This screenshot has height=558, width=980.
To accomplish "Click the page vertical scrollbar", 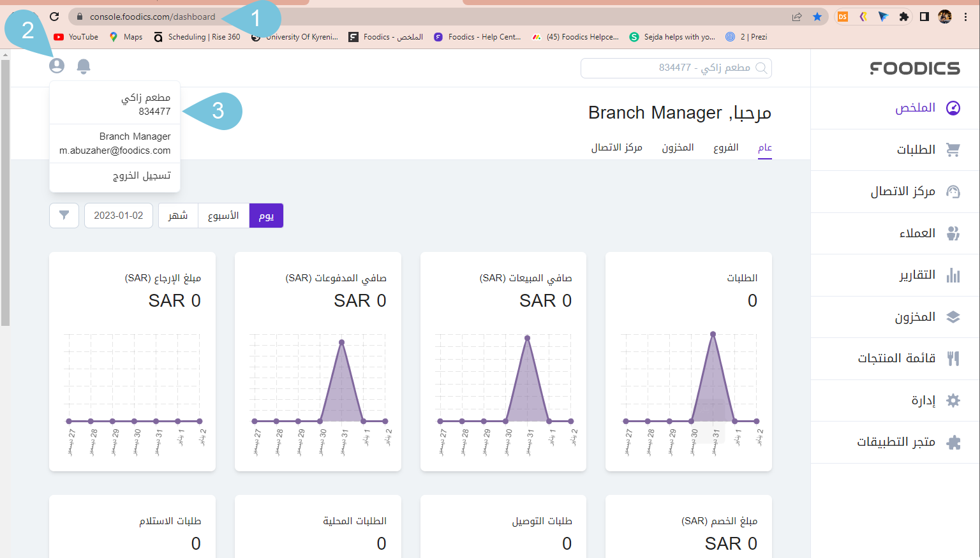I will coord(5,191).
